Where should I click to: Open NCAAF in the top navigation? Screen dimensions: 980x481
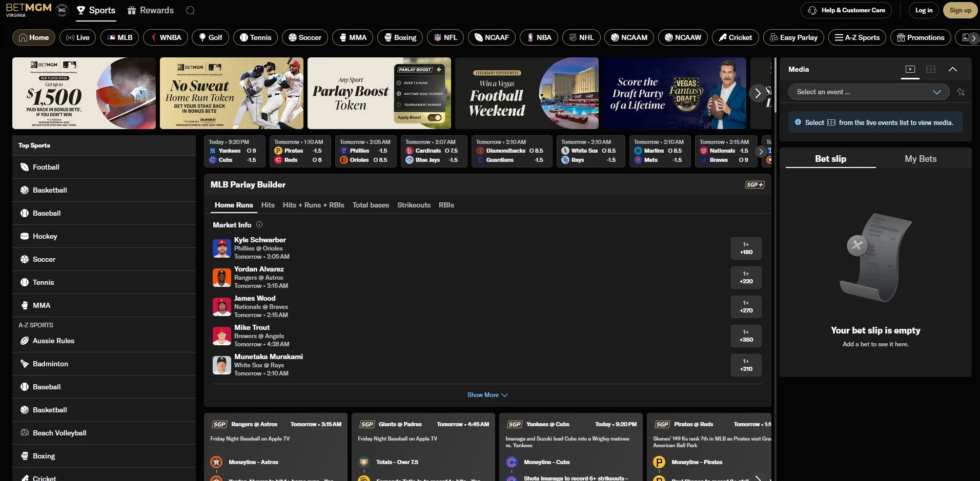pyautogui.click(x=492, y=37)
